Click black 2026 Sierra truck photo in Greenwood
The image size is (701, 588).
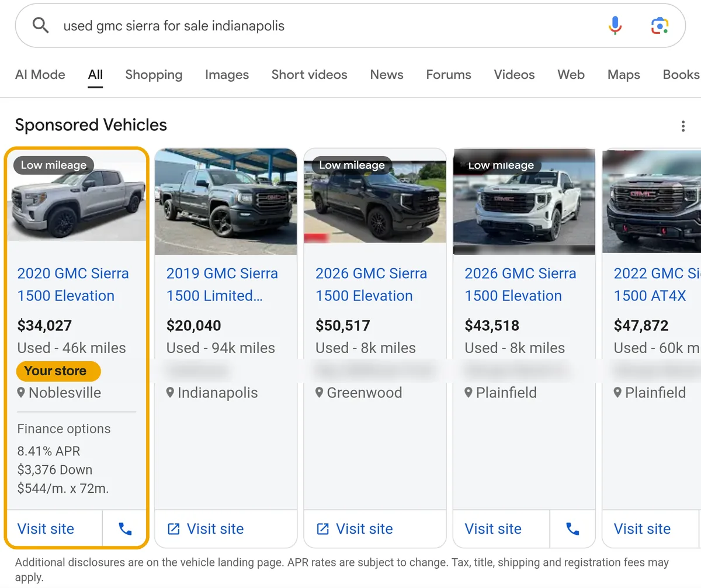pyautogui.click(x=375, y=201)
